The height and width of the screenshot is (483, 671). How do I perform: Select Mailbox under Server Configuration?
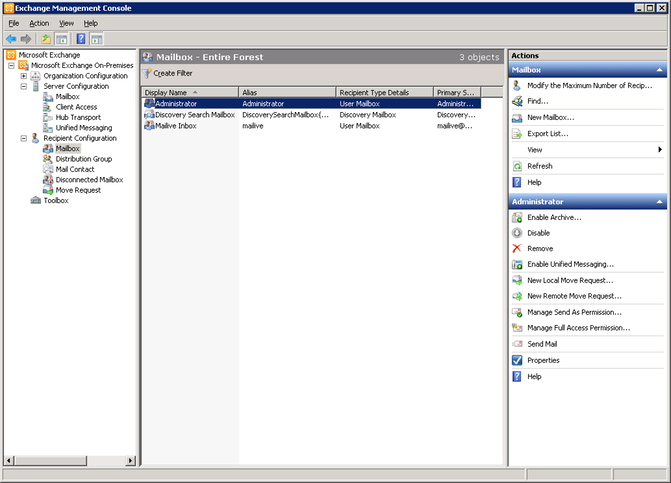pyautogui.click(x=67, y=97)
